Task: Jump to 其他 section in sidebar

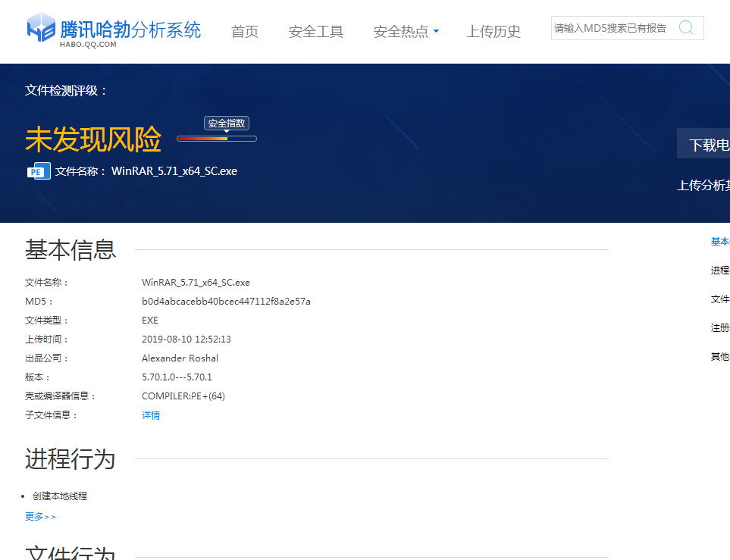Action: pos(719,357)
